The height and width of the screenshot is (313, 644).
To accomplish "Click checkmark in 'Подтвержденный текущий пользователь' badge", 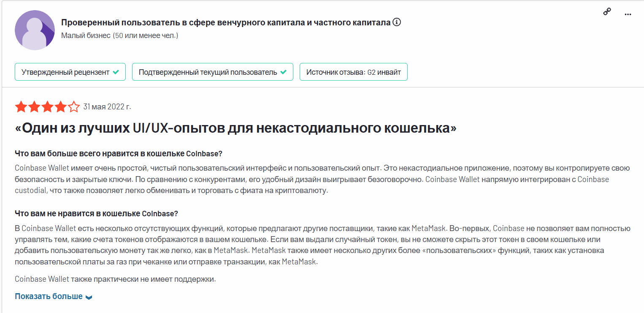I will tap(284, 72).
